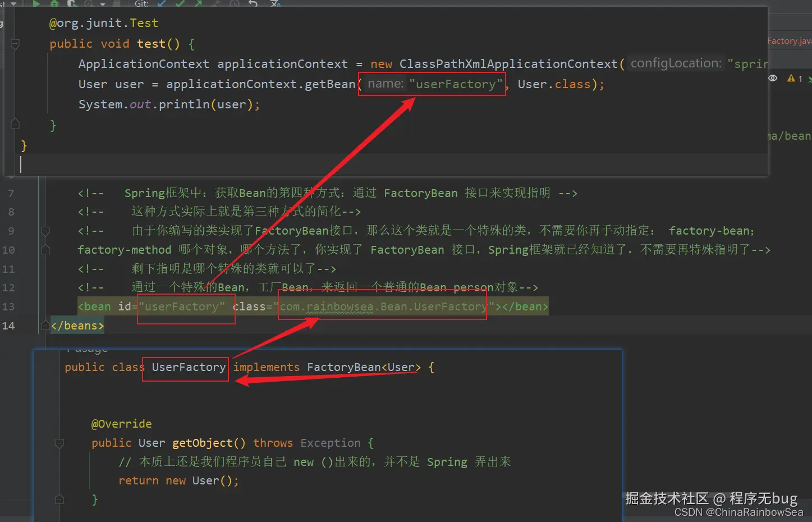Collapse the comment block starting at line 9

point(45,231)
